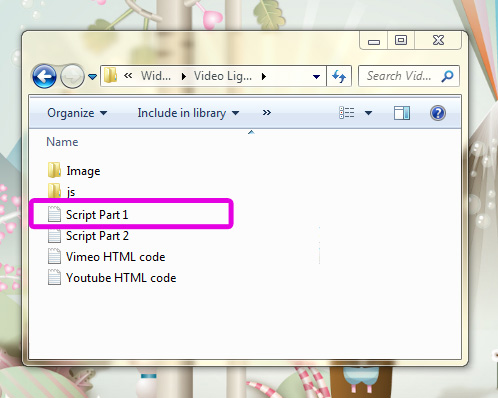Select the Script Part 1 file name
Image resolution: width=498 pixels, height=398 pixels.
click(97, 215)
